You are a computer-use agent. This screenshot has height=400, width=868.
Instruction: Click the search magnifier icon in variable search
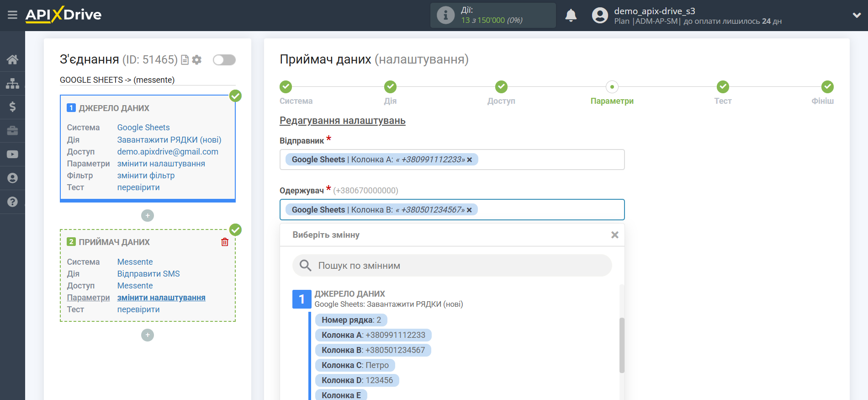(305, 266)
